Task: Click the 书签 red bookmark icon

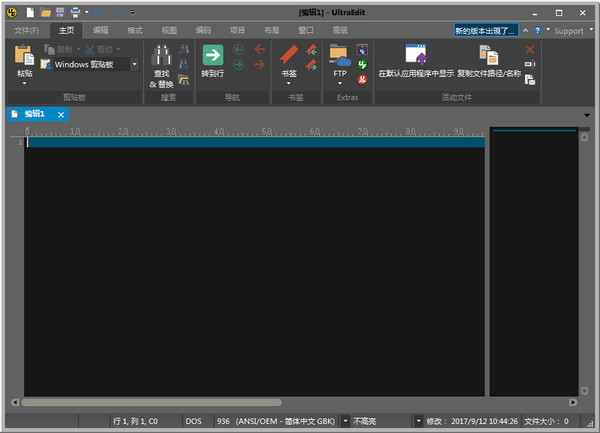Action: click(x=288, y=56)
